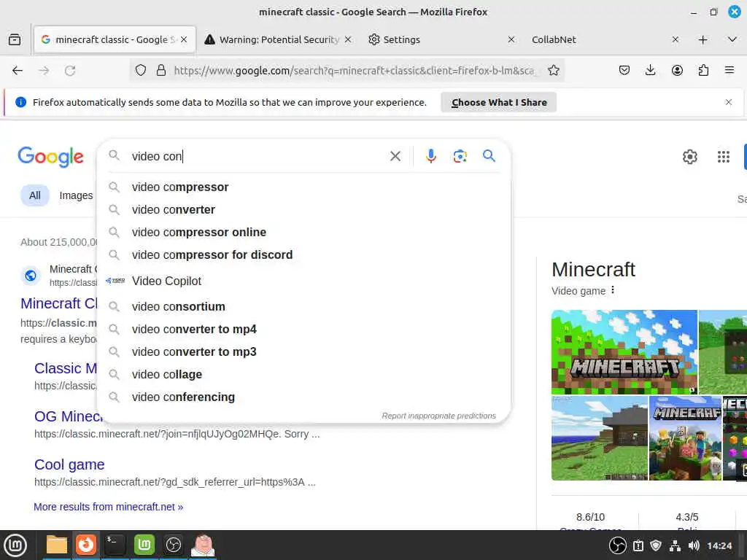Click the 14:24 clock in the panel
Viewport: 747px width, 560px height.
click(x=719, y=545)
